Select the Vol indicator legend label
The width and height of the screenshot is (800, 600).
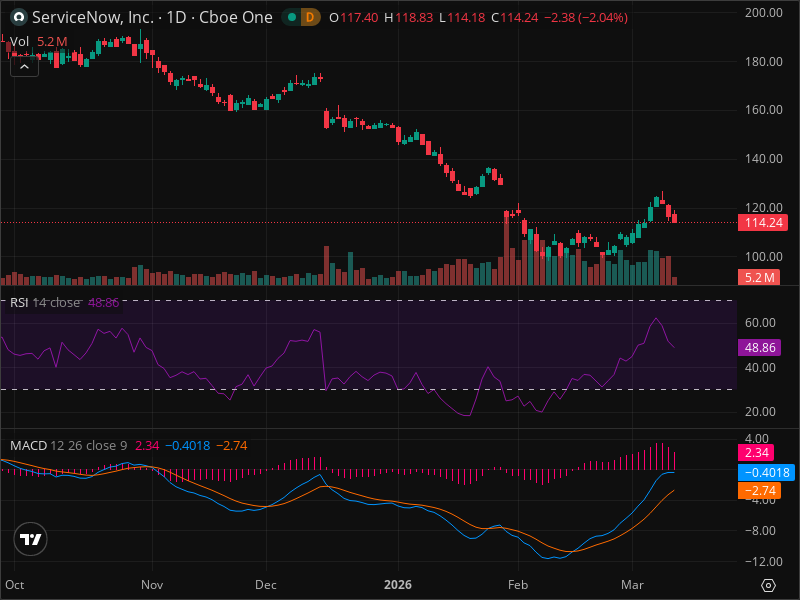pos(19,41)
